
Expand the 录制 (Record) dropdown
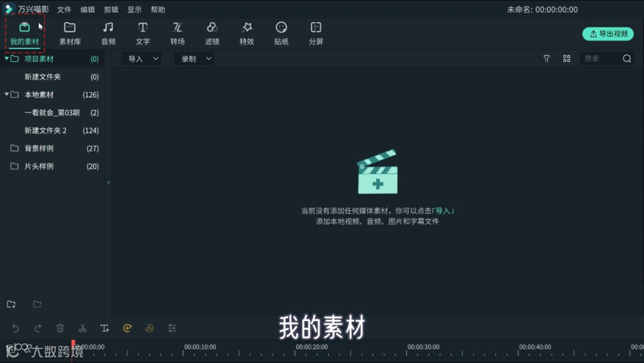[208, 59]
